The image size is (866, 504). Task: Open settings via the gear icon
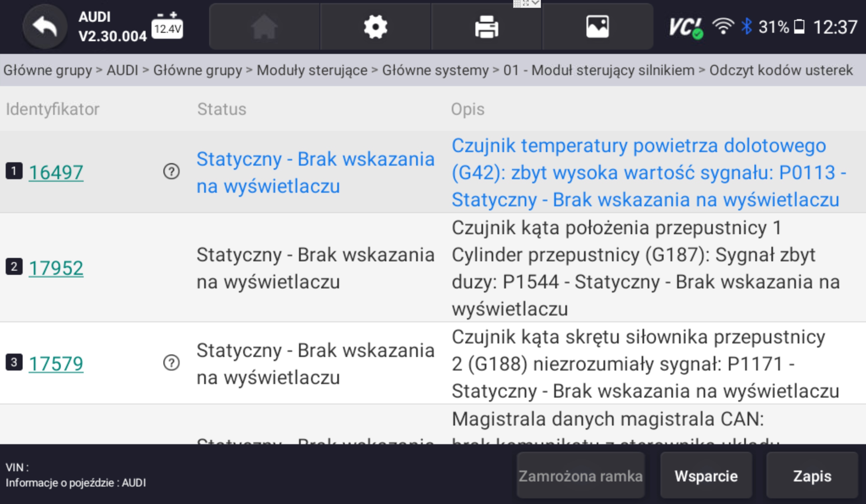tap(375, 27)
